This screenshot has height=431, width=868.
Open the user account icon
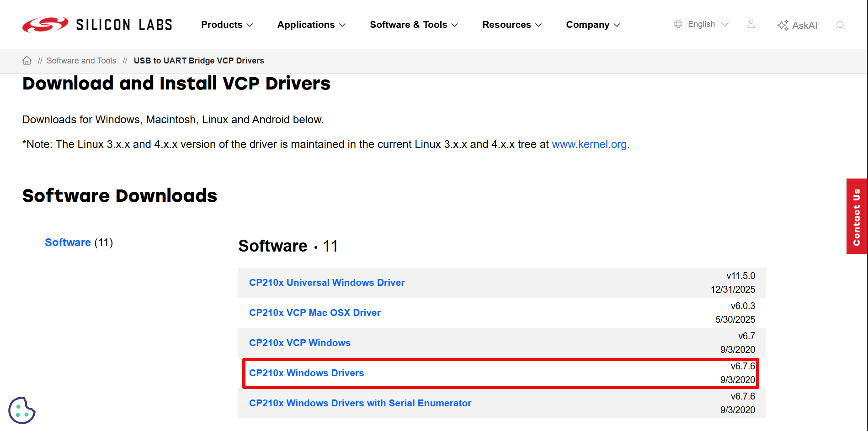click(751, 24)
